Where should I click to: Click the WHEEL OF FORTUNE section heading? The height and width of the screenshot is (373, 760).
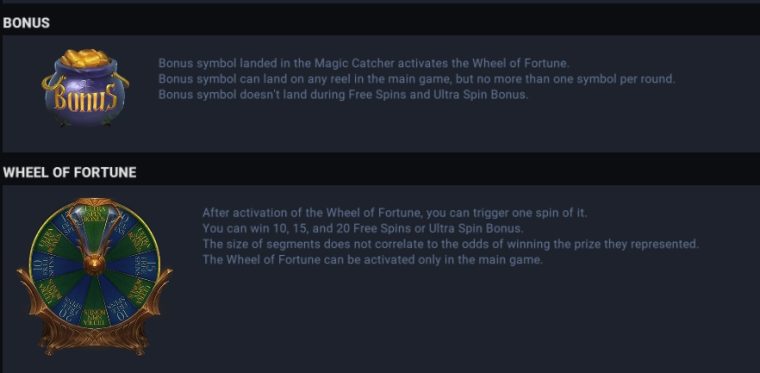click(70, 173)
